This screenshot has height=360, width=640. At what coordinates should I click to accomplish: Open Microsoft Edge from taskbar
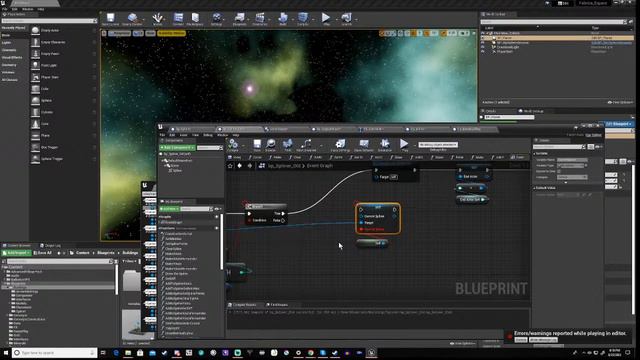116,353
